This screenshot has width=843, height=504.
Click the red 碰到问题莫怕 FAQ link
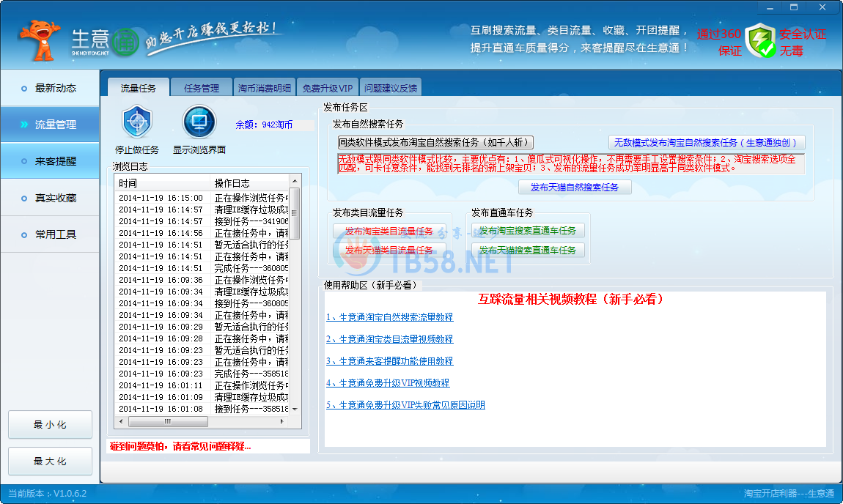[180, 446]
